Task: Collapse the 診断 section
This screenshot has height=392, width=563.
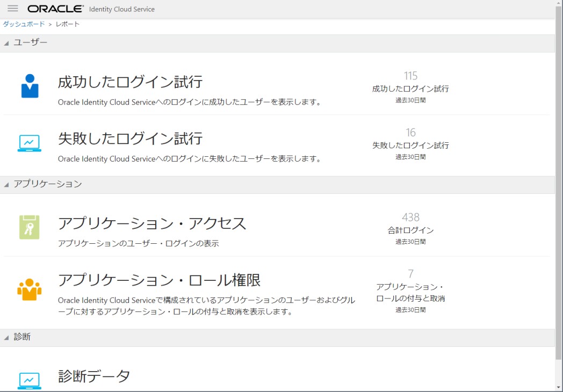Action: pyautogui.click(x=6, y=337)
